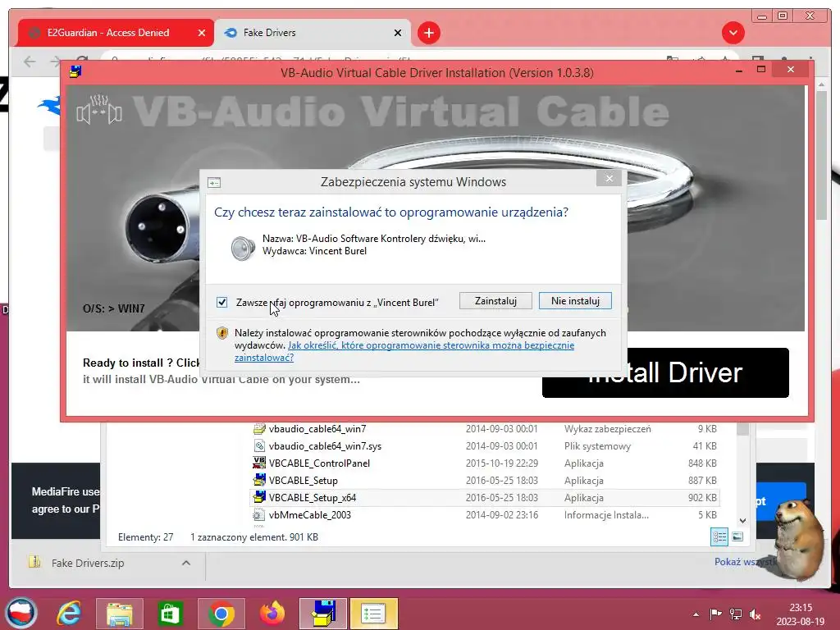
Task: Go back in the browser
Action: [x=30, y=62]
